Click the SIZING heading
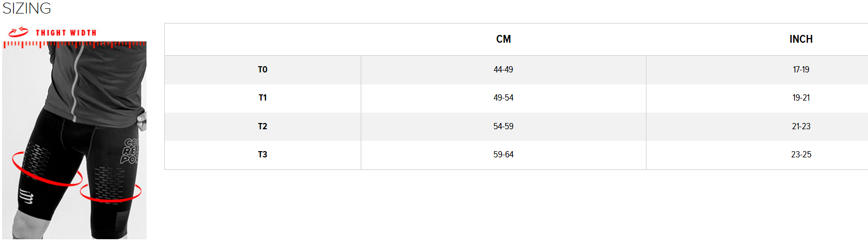 coord(27,8)
